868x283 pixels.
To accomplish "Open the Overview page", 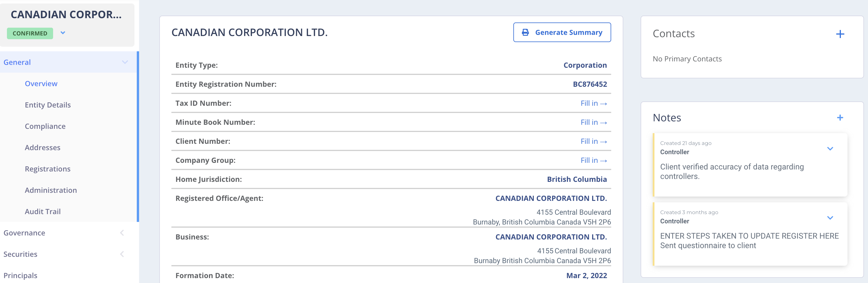I will pyautogui.click(x=41, y=84).
